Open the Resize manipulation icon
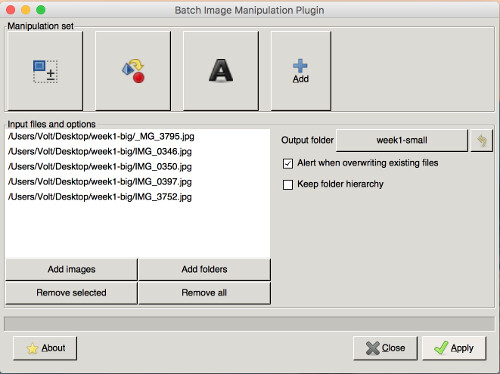The image size is (500, 374). pos(45,71)
